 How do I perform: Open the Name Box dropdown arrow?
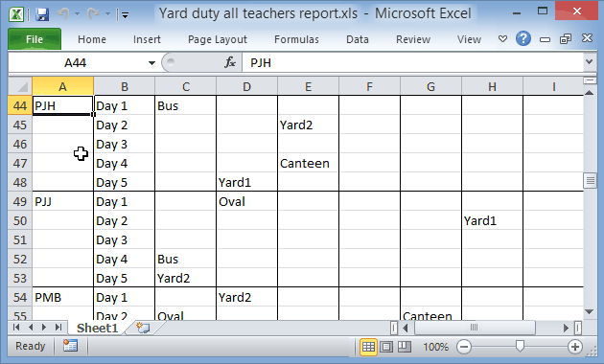tap(151, 62)
